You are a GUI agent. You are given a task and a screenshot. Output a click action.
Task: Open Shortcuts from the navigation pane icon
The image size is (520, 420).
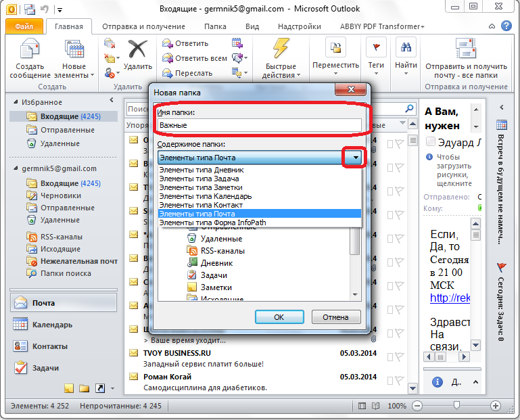[x=100, y=388]
